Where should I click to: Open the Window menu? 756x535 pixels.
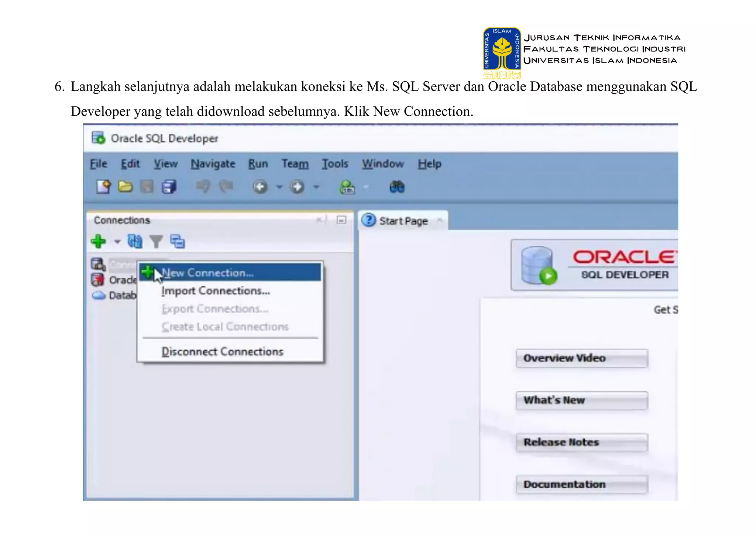click(383, 163)
